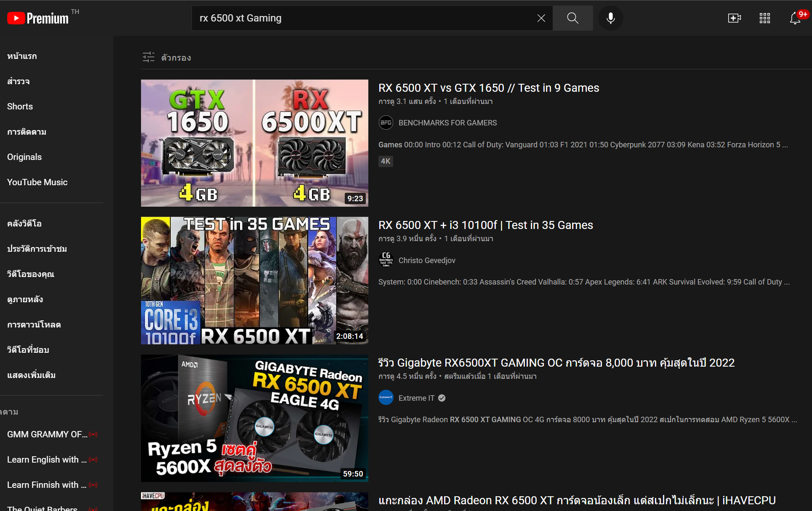
Task: Click the live indicator beside Learn Finnish with
Action: pyautogui.click(x=93, y=485)
